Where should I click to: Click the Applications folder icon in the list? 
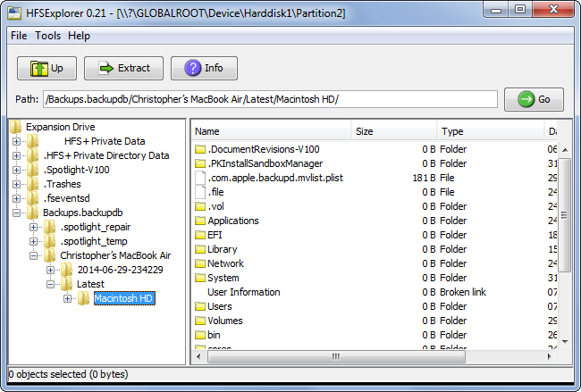(x=200, y=221)
